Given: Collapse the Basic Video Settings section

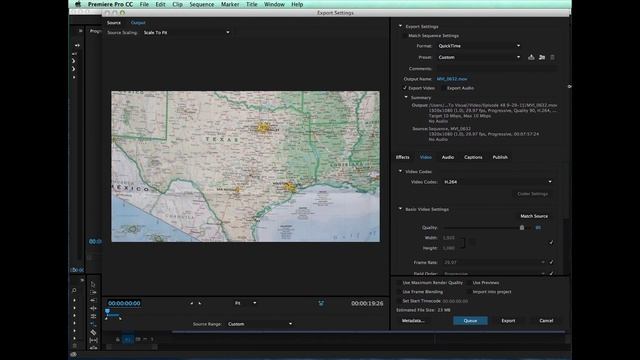Looking at the screenshot, I should (x=400, y=209).
